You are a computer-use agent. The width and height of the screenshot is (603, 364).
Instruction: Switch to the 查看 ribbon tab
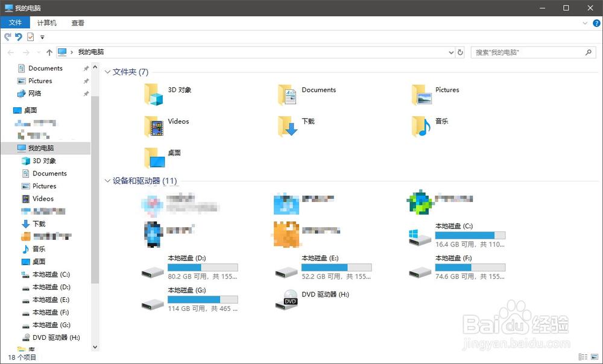(x=78, y=23)
